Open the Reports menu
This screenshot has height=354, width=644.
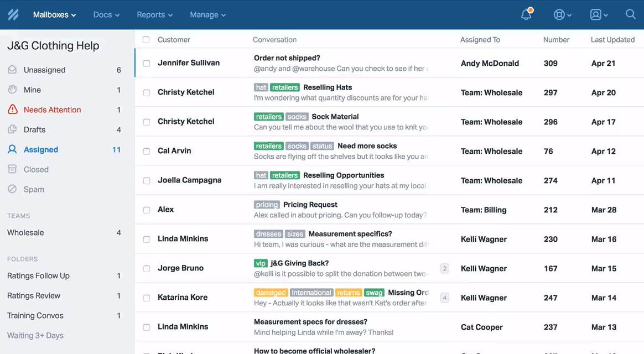click(154, 15)
